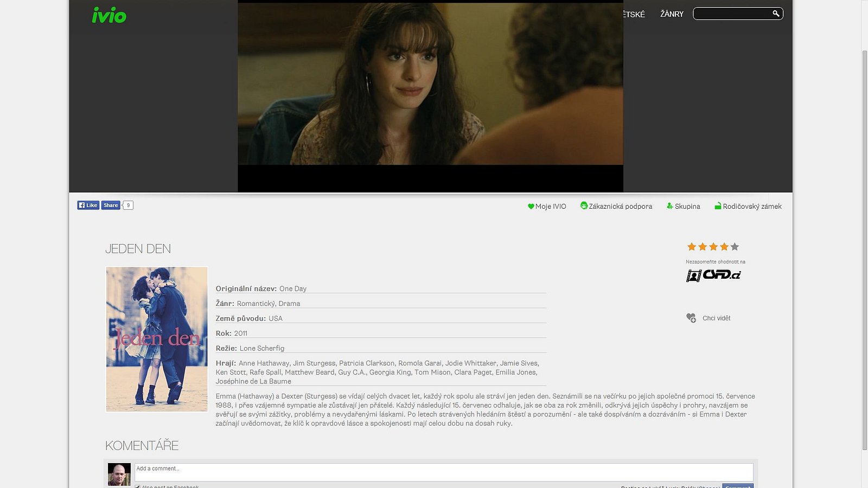Click the page vertical scrollbar
This screenshot has height=488, width=868.
click(x=865, y=249)
